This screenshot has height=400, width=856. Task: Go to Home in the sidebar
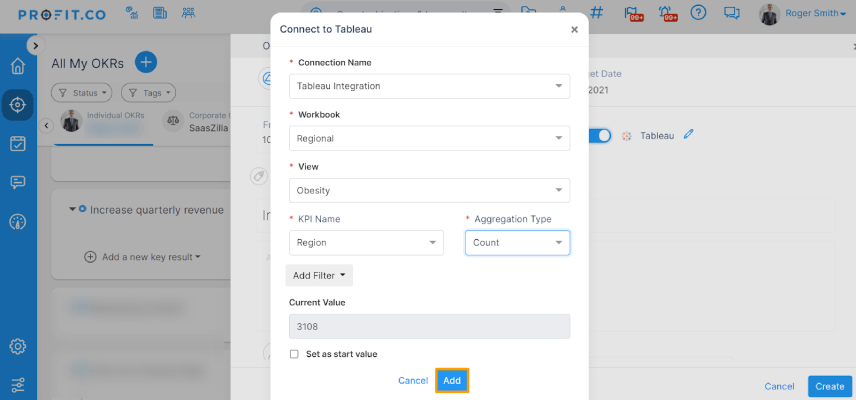point(18,67)
